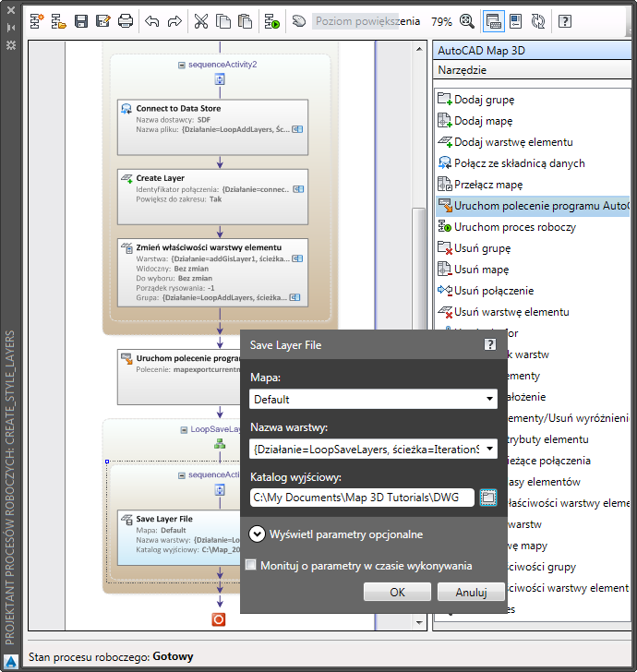Select the Create Layer activity box
Viewport: 637px width, 672px height.
pyautogui.click(x=212, y=197)
